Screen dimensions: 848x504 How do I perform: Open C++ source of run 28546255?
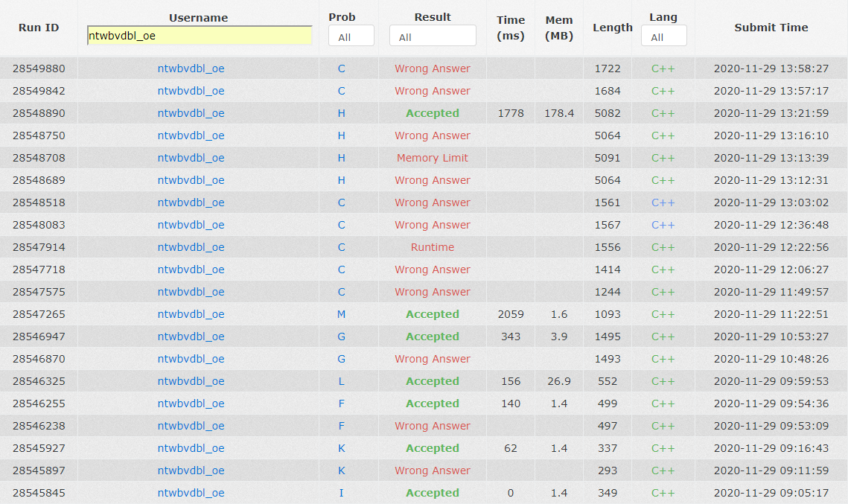[x=663, y=403]
